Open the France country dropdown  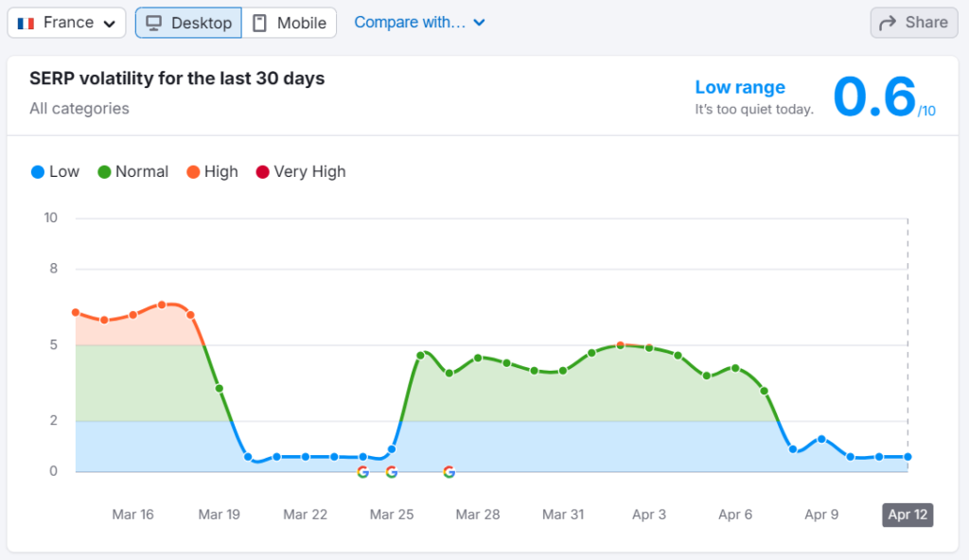[x=66, y=23]
